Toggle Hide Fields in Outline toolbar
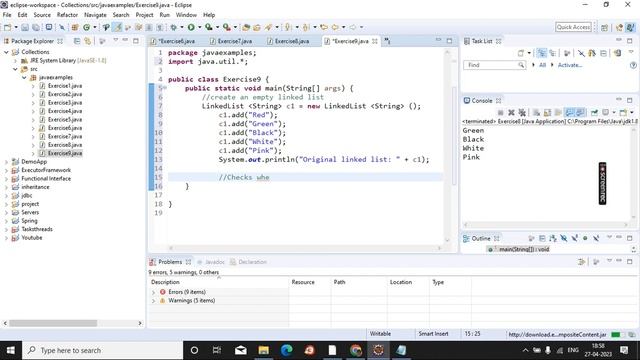 [564, 238]
